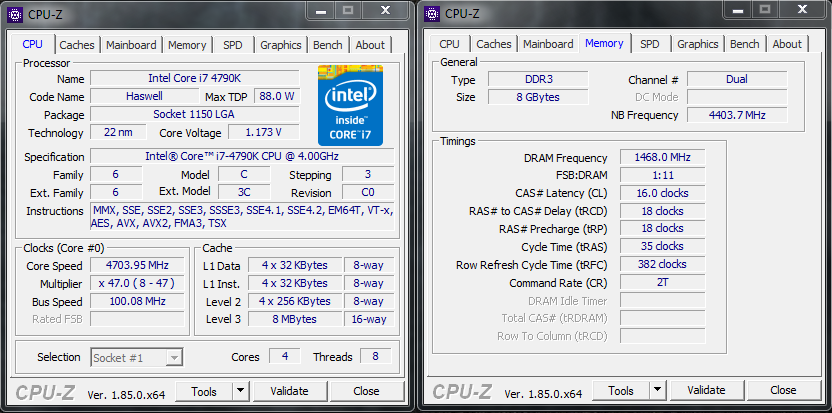This screenshot has height=413, width=832.
Task: Open Graphics tab in left window
Action: click(x=281, y=45)
